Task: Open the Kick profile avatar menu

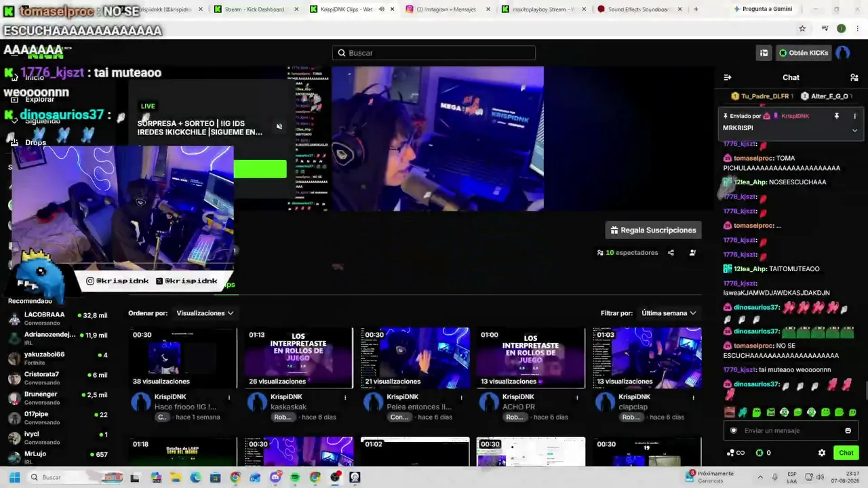Action: tap(842, 53)
